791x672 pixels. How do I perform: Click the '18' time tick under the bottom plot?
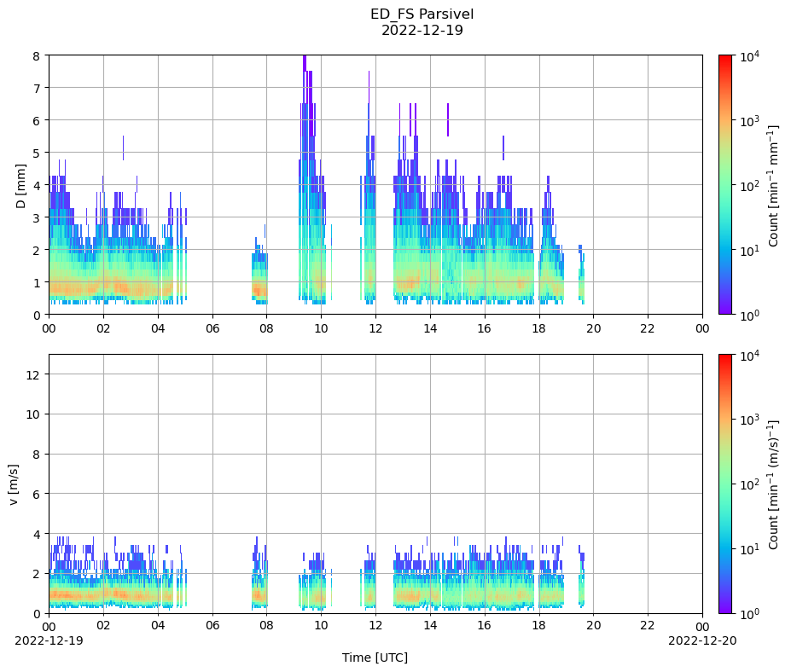[539, 626]
